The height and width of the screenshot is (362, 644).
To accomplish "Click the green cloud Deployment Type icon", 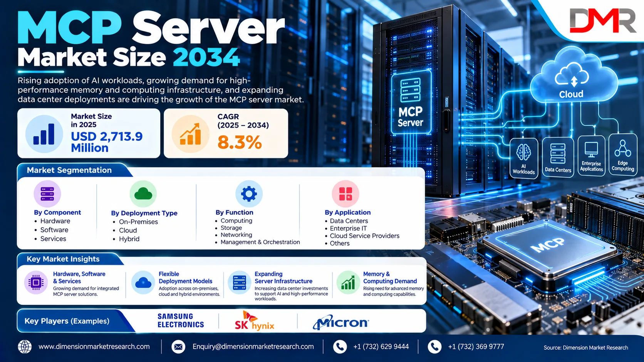I will tap(143, 194).
